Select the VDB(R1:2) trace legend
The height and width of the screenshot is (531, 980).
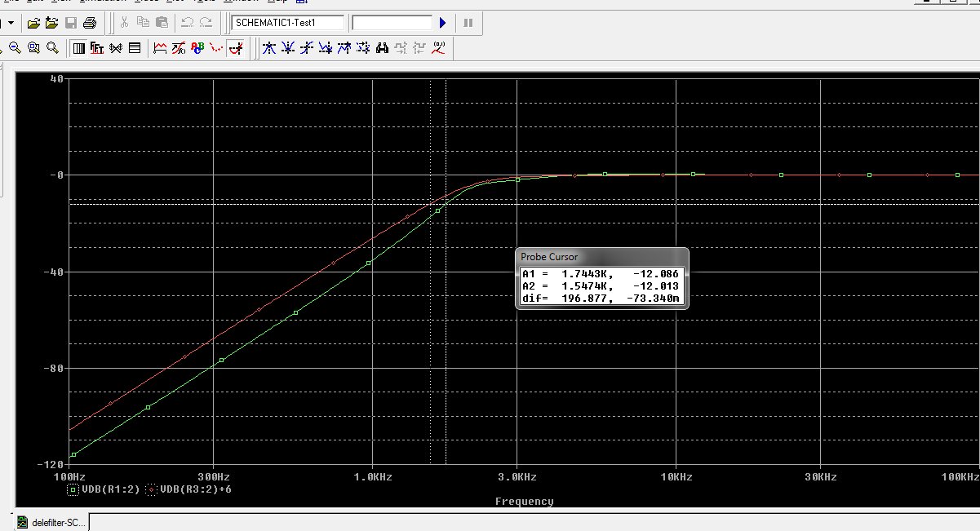111,490
